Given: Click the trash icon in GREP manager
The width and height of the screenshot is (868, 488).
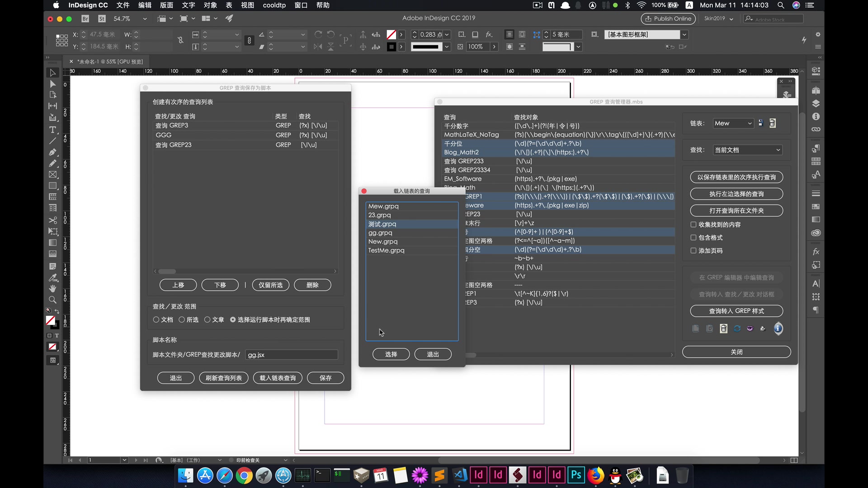Looking at the screenshot, I should (x=723, y=328).
